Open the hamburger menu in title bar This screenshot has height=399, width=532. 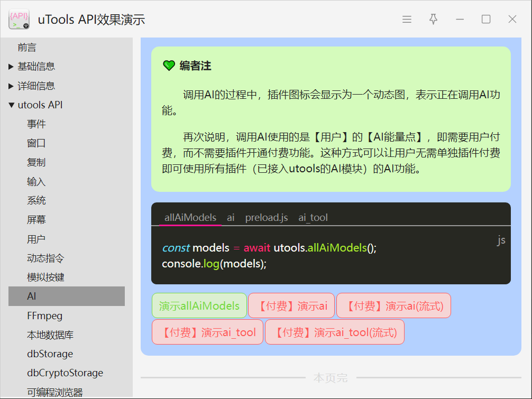pyautogui.click(x=407, y=20)
